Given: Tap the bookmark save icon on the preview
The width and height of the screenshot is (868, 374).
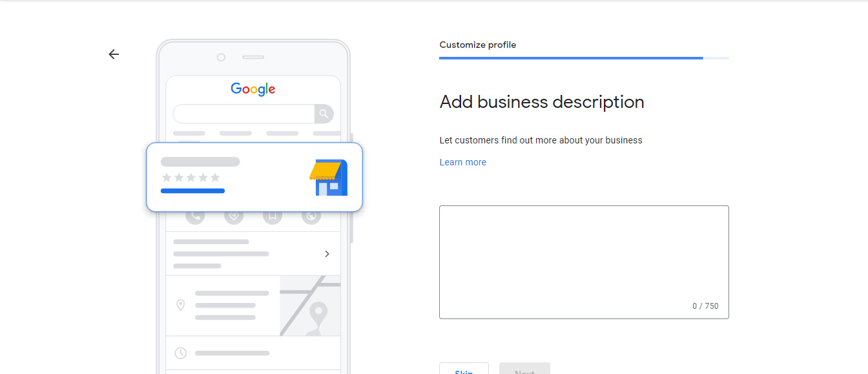Looking at the screenshot, I should click(273, 216).
